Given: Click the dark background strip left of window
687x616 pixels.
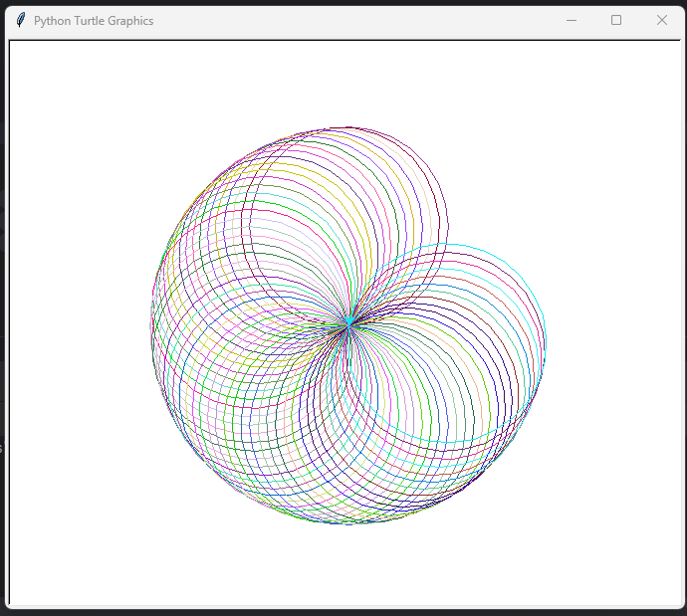Looking at the screenshot, I should pos(3,299).
